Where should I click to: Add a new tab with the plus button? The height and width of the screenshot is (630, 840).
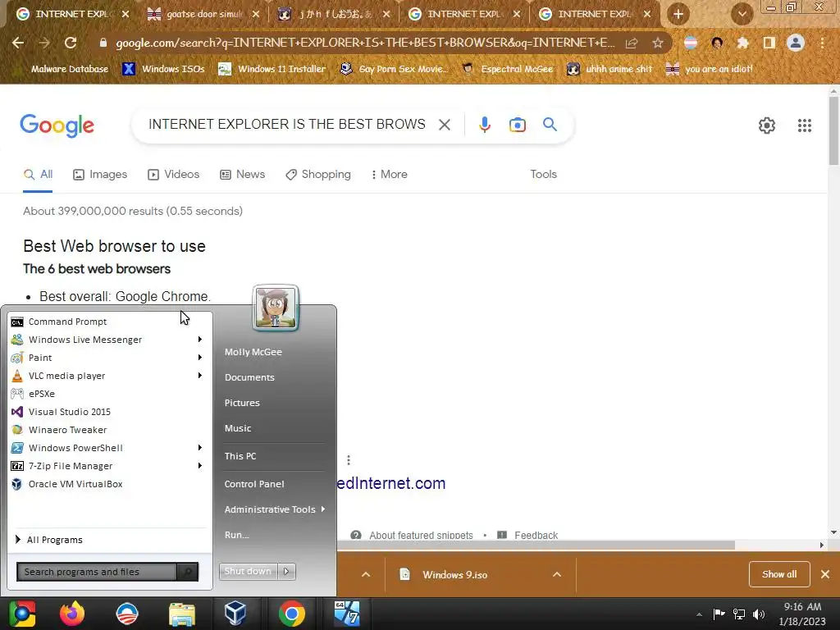pos(678,14)
